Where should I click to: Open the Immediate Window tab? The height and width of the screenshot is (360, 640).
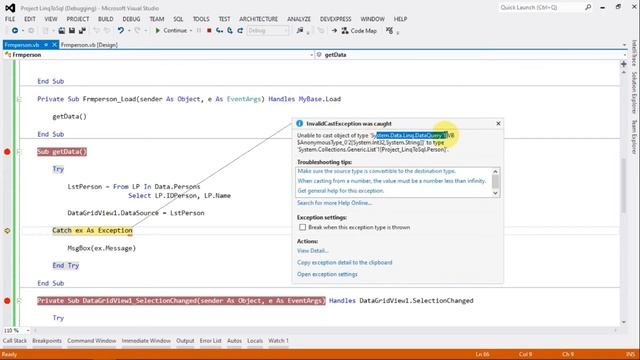pos(146,341)
